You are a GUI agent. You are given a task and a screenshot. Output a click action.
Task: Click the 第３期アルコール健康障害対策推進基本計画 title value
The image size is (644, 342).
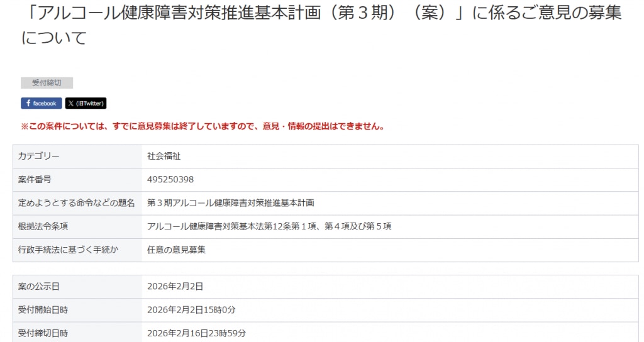click(230, 202)
